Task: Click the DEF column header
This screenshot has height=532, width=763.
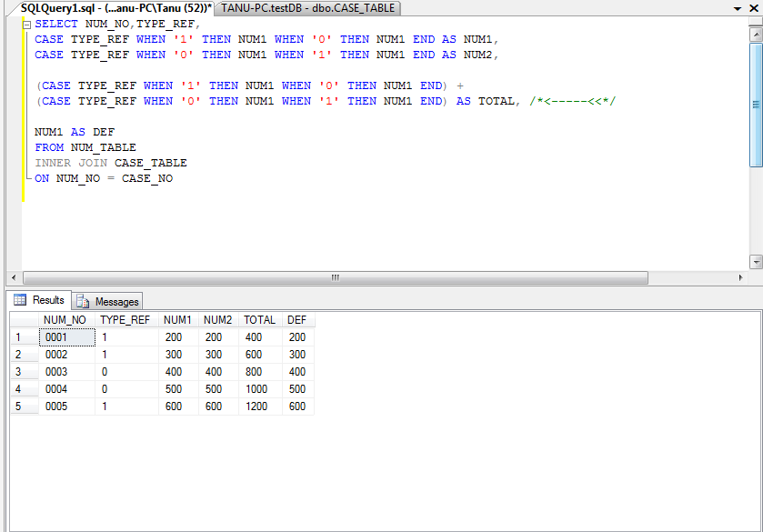Action: [298, 320]
